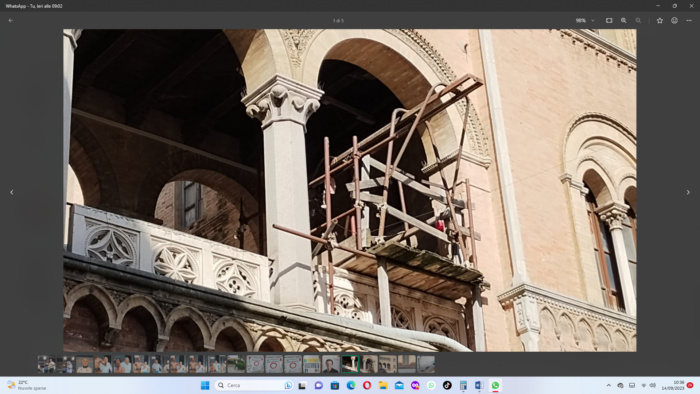Open the volume control in tray
The height and width of the screenshot is (394, 700).
point(653,386)
